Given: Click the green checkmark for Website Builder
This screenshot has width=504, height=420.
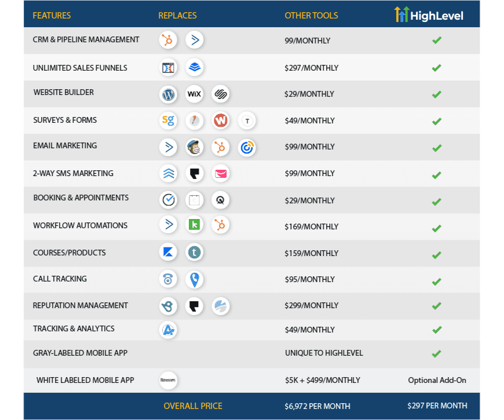Looking at the screenshot, I should [x=436, y=94].
